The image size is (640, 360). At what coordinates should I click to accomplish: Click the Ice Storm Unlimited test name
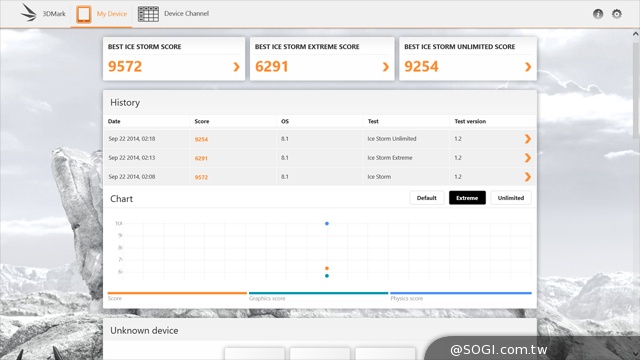(x=392, y=139)
